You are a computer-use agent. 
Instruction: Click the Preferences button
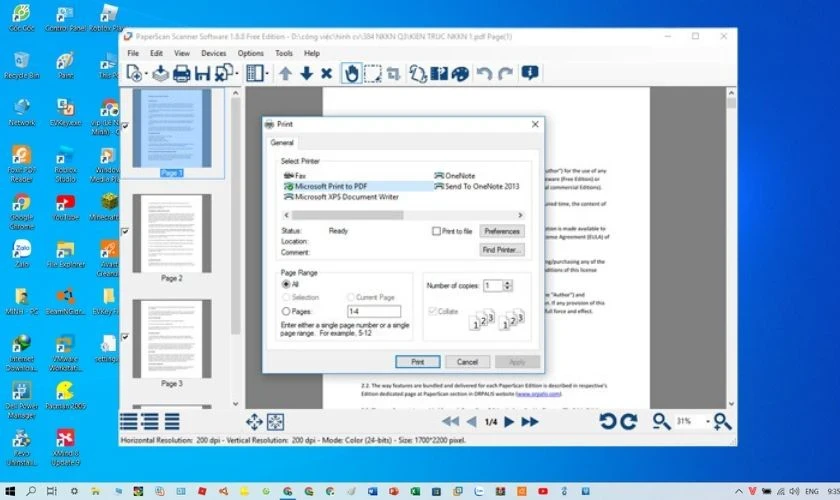(x=502, y=231)
